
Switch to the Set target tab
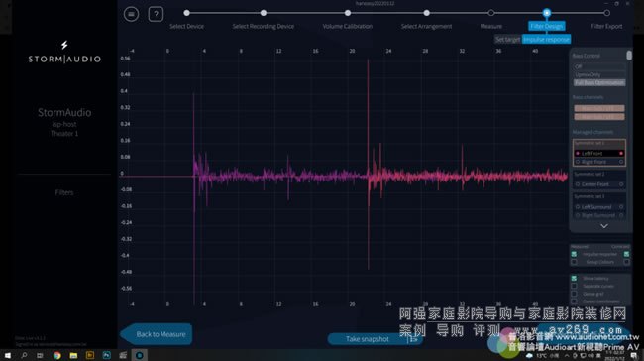pyautogui.click(x=507, y=40)
